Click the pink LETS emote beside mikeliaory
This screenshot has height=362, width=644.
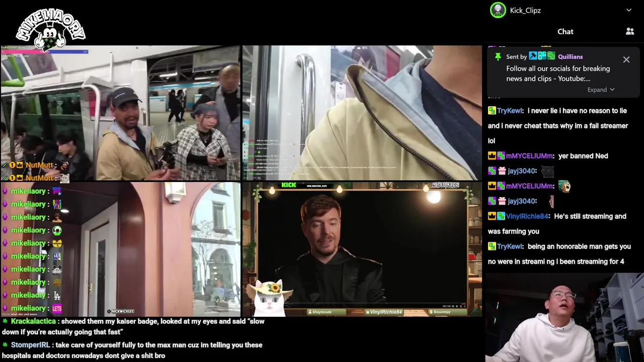tap(57, 308)
